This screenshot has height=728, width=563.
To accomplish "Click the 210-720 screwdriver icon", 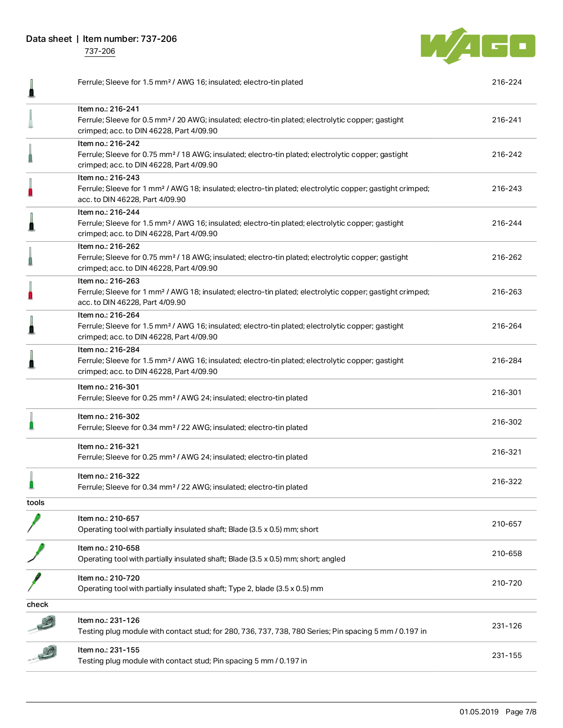I will point(34,582).
